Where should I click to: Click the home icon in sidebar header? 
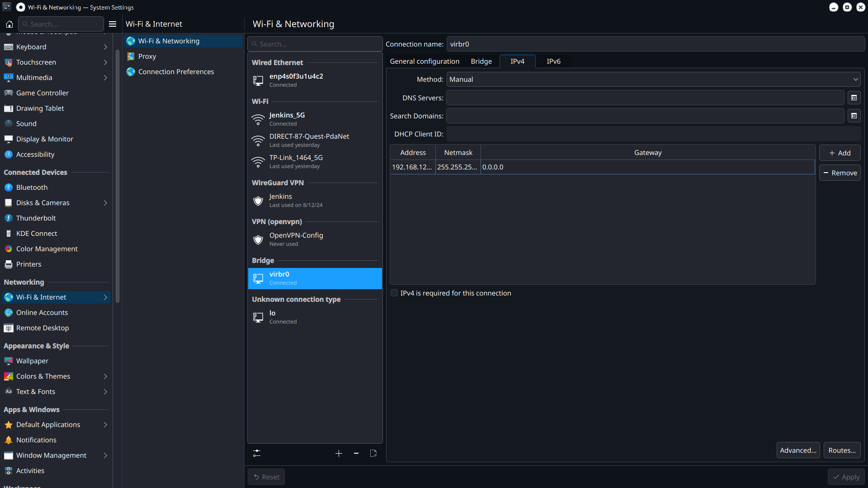point(9,24)
